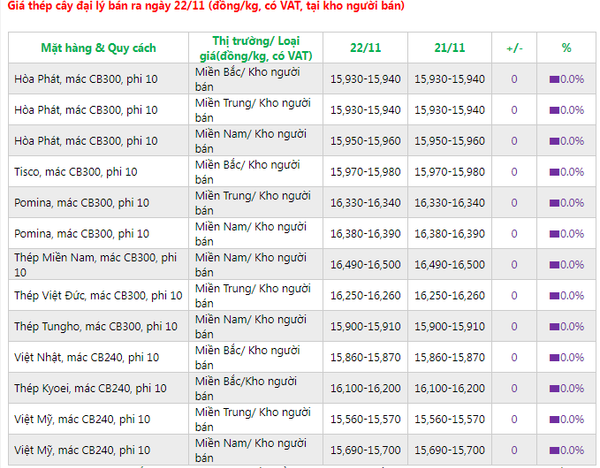Screen dimensions: 600x468
Task: Select the 22/11 price '15,860-15,870' for Việt Nhật
Action: (365, 358)
